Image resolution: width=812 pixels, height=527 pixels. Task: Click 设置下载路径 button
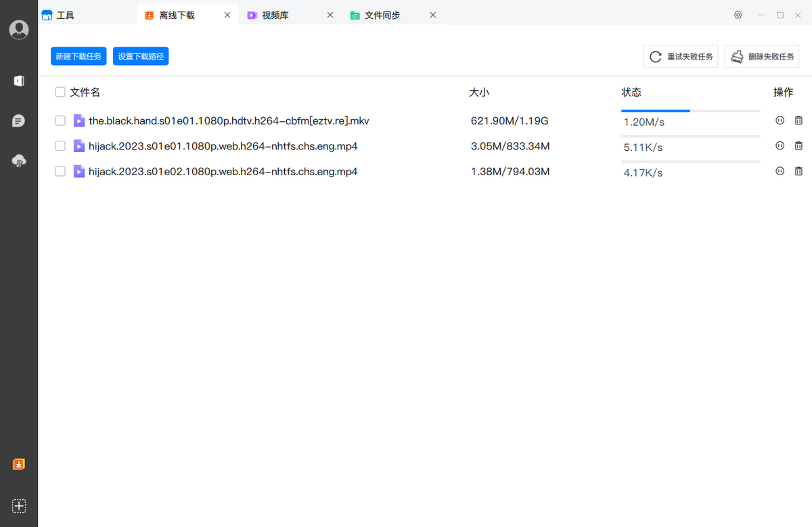click(x=141, y=56)
